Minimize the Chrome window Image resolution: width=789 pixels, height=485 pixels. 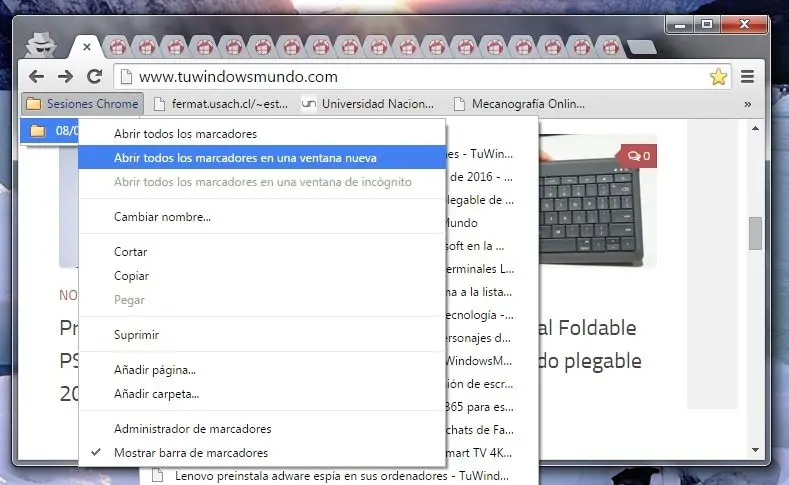click(x=680, y=24)
